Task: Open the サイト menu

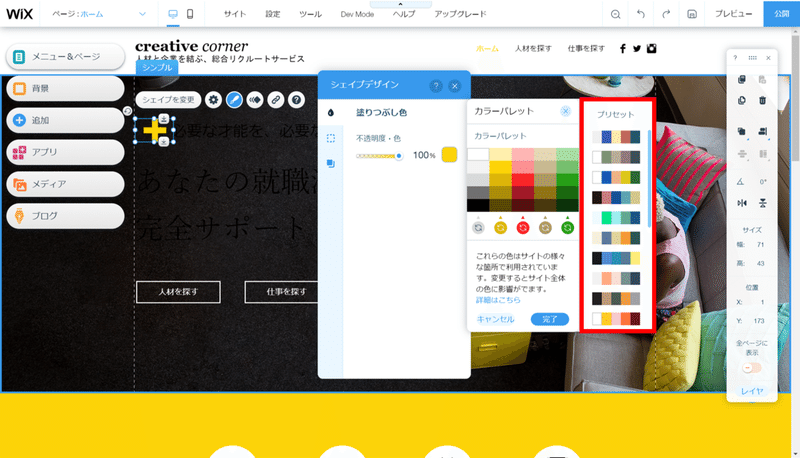Action: tap(235, 14)
